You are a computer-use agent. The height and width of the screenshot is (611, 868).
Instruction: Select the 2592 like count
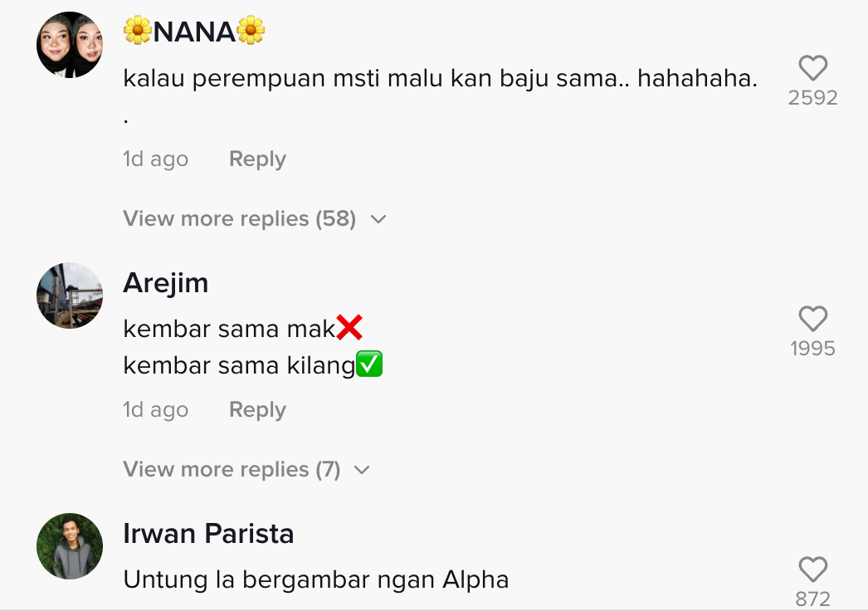click(x=812, y=97)
